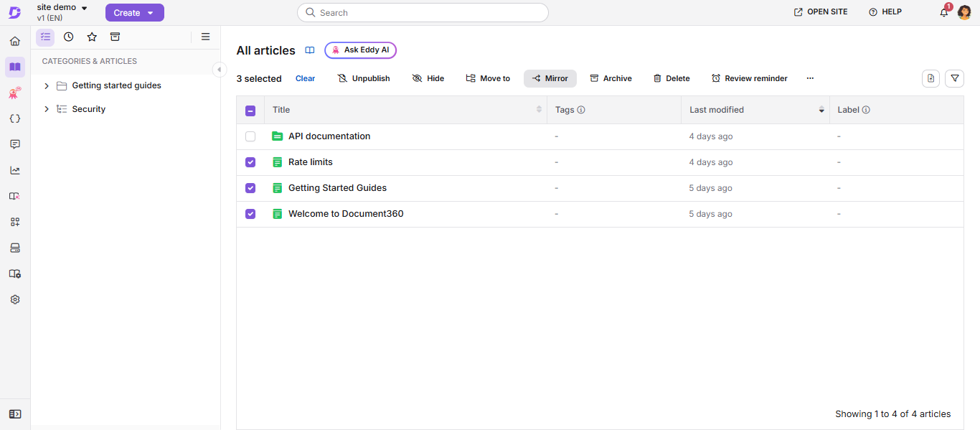Check the API documentation row checkbox
The width and height of the screenshot is (980, 430).
coord(250,136)
